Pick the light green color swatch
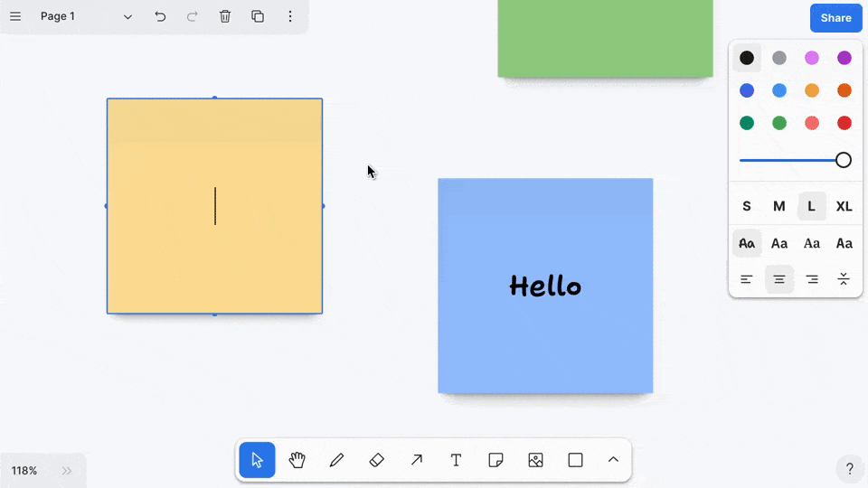Screen dimensions: 868x488 pyautogui.click(x=779, y=123)
